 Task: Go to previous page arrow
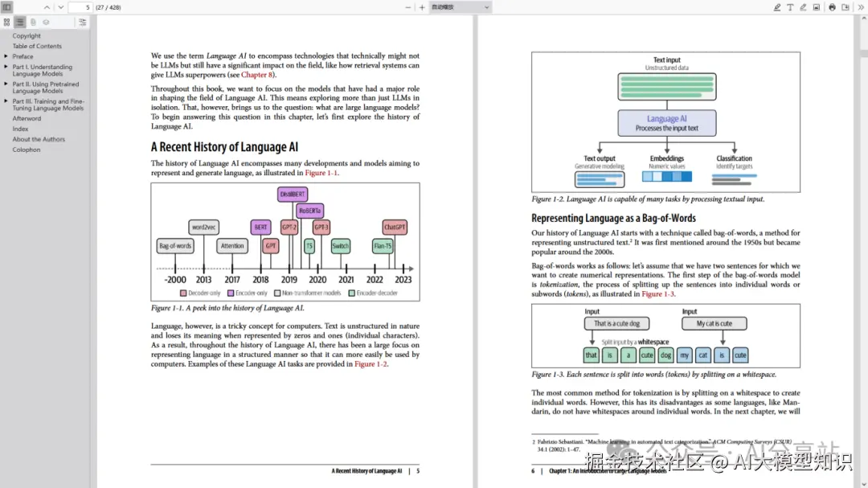click(x=47, y=7)
